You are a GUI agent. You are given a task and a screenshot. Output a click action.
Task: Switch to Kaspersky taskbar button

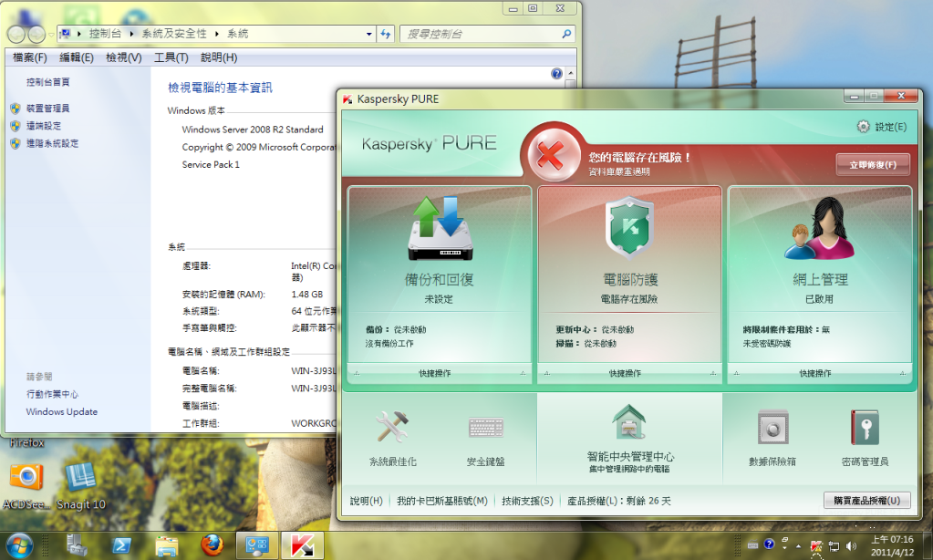(x=302, y=545)
